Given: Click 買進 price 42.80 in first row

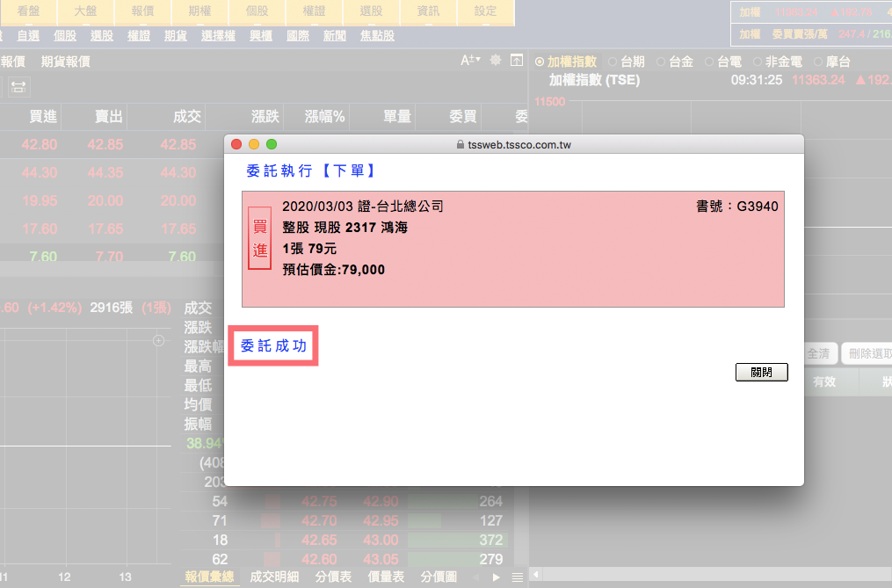Looking at the screenshot, I should 40,144.
